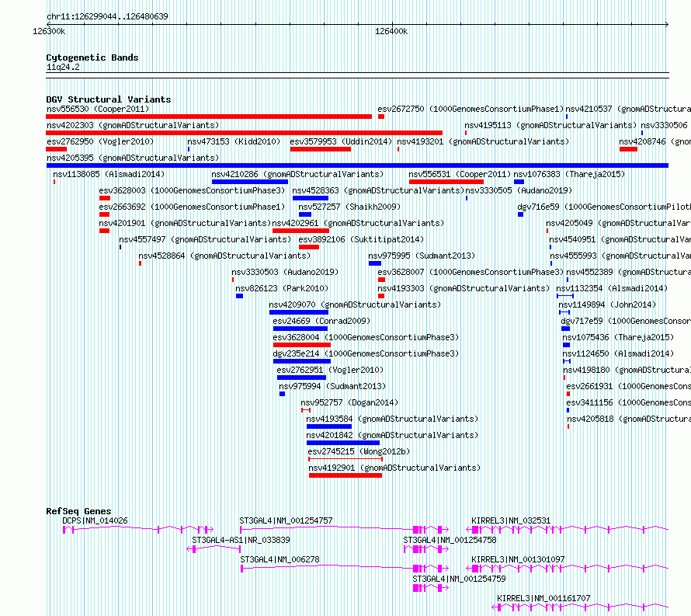Click nsv4528864 variant label
691x616 pixels.
click(224, 256)
